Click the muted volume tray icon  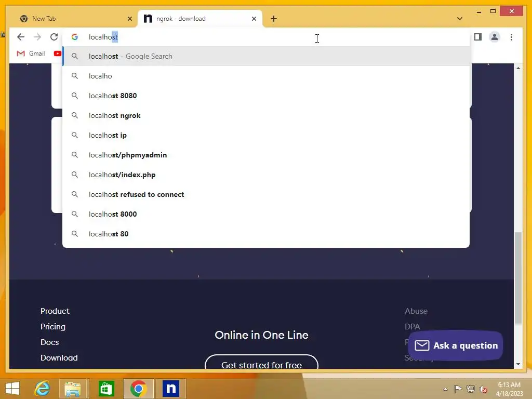483,389
